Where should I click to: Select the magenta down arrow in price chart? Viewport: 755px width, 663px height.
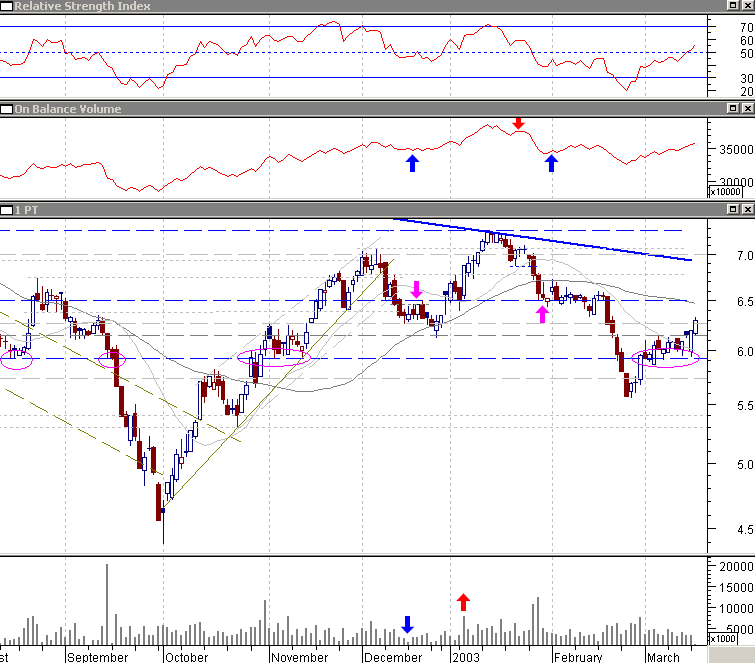point(417,289)
